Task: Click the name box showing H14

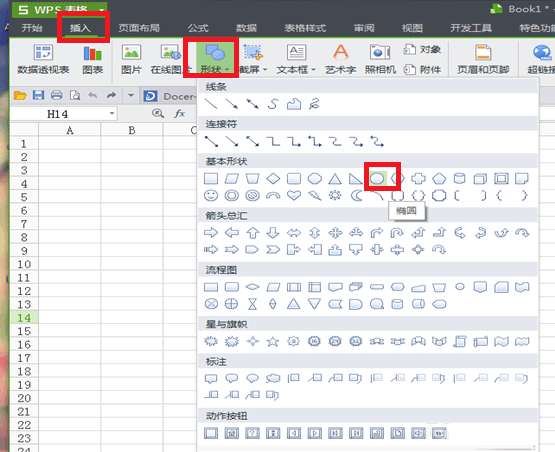Action: point(58,114)
